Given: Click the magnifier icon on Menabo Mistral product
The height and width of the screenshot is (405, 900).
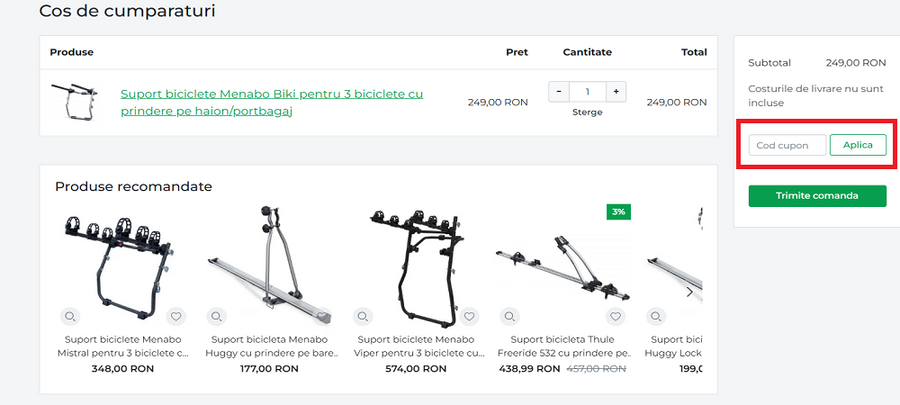Looking at the screenshot, I should coord(70,317).
